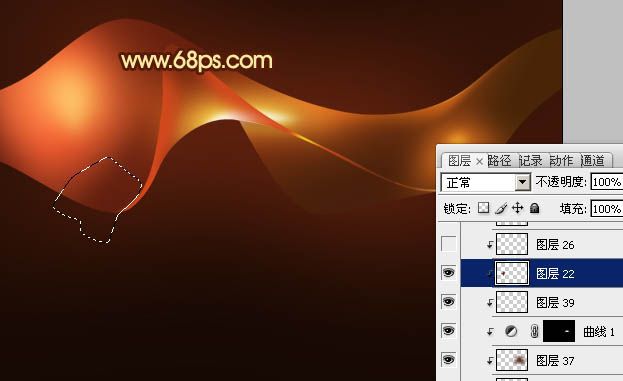Click the clipping arrow on 图层 39

click(490, 303)
